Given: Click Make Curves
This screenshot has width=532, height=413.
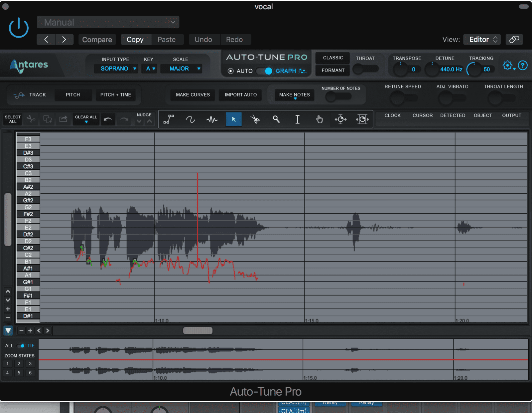Looking at the screenshot, I should click(193, 95).
